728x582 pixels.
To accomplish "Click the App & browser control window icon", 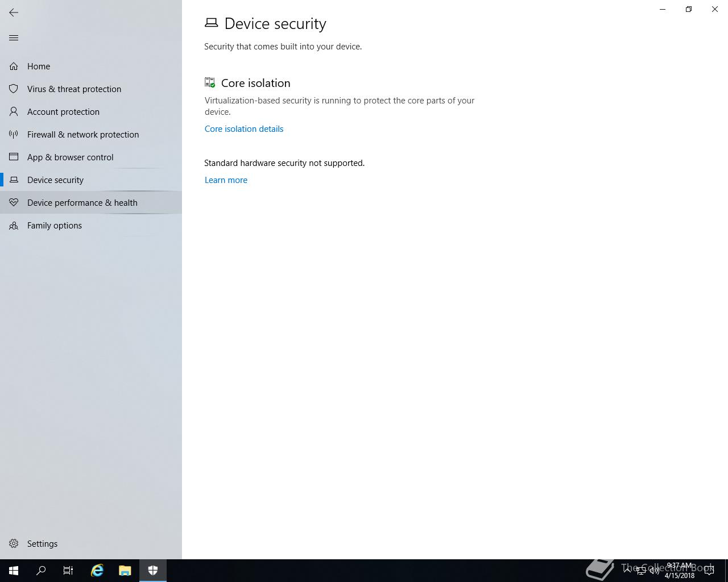I will click(14, 157).
